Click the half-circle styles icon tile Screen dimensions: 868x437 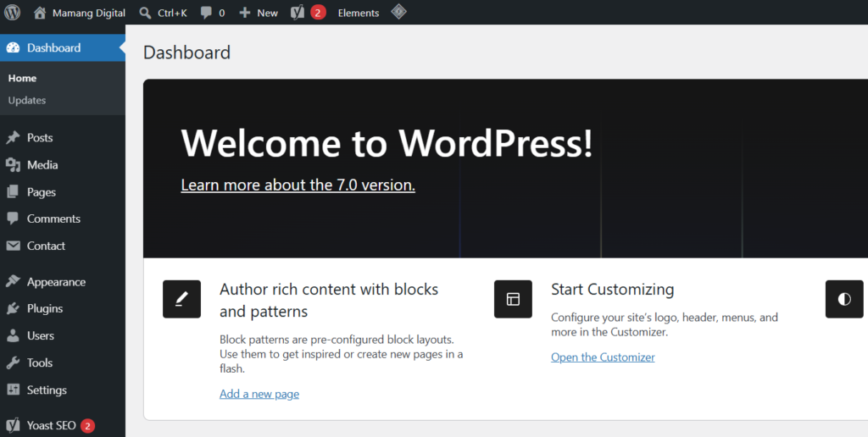point(844,299)
